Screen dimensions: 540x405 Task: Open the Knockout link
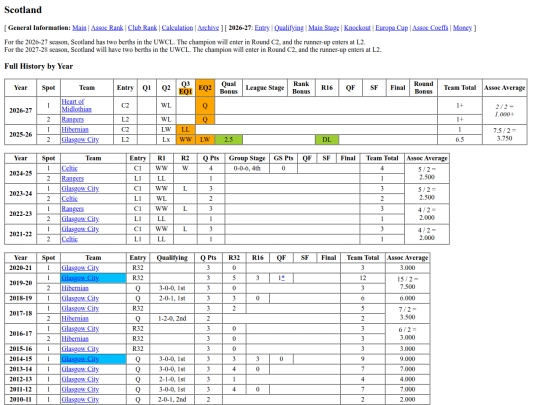coord(357,28)
